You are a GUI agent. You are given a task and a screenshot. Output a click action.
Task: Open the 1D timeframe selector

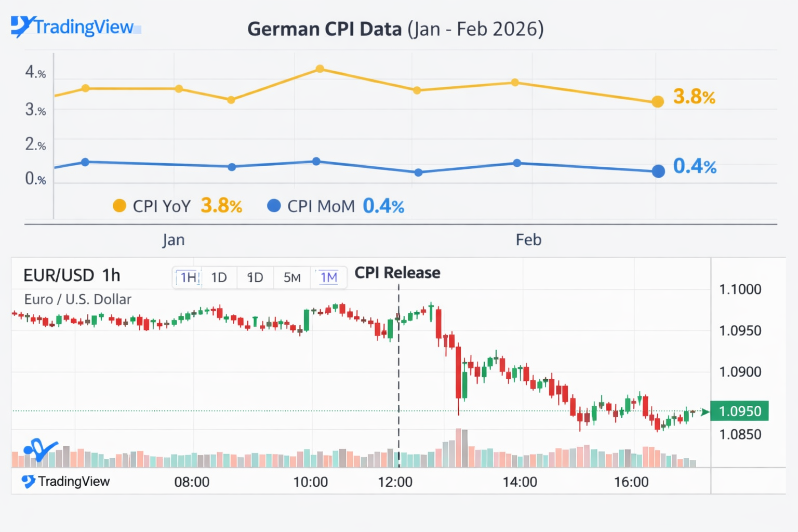coord(219,277)
